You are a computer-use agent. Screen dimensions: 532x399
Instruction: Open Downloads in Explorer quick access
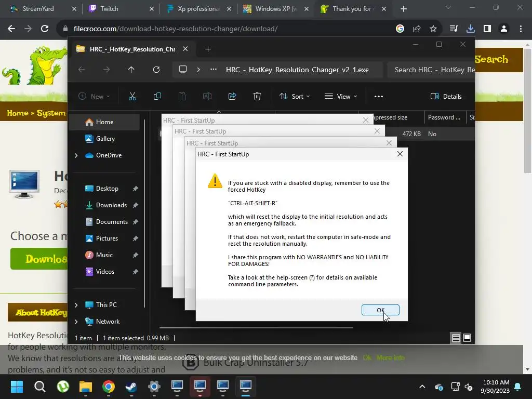click(111, 205)
